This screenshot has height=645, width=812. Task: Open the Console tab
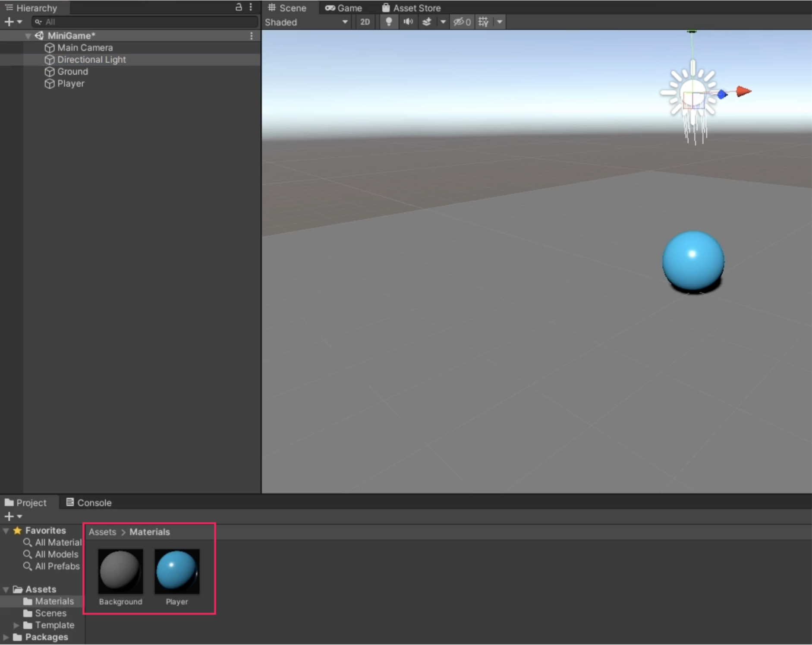88,503
